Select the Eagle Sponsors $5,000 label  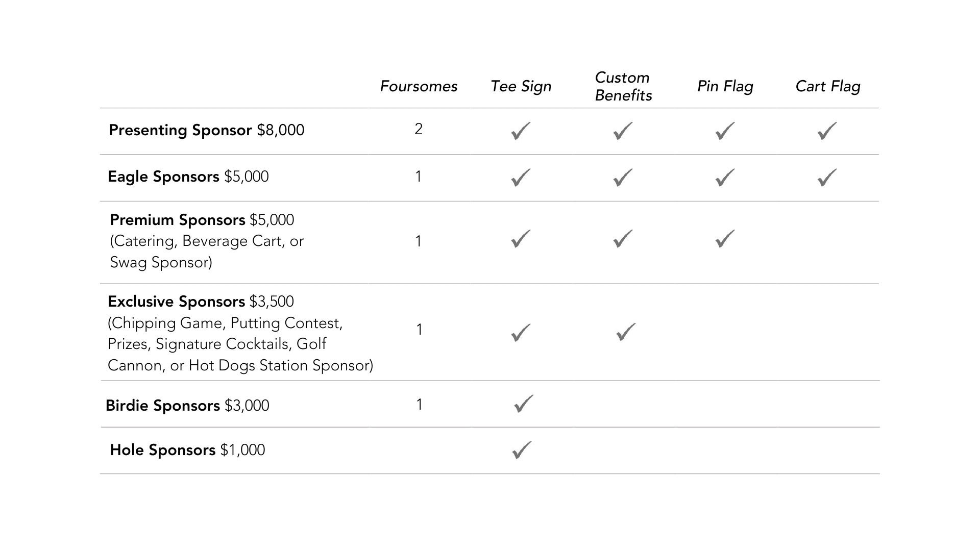click(x=188, y=177)
